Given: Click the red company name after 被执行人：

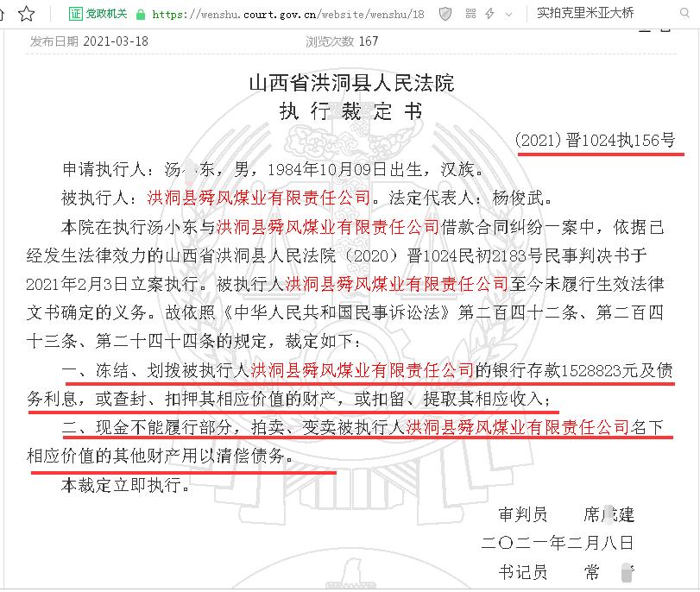Looking at the screenshot, I should (x=259, y=197).
